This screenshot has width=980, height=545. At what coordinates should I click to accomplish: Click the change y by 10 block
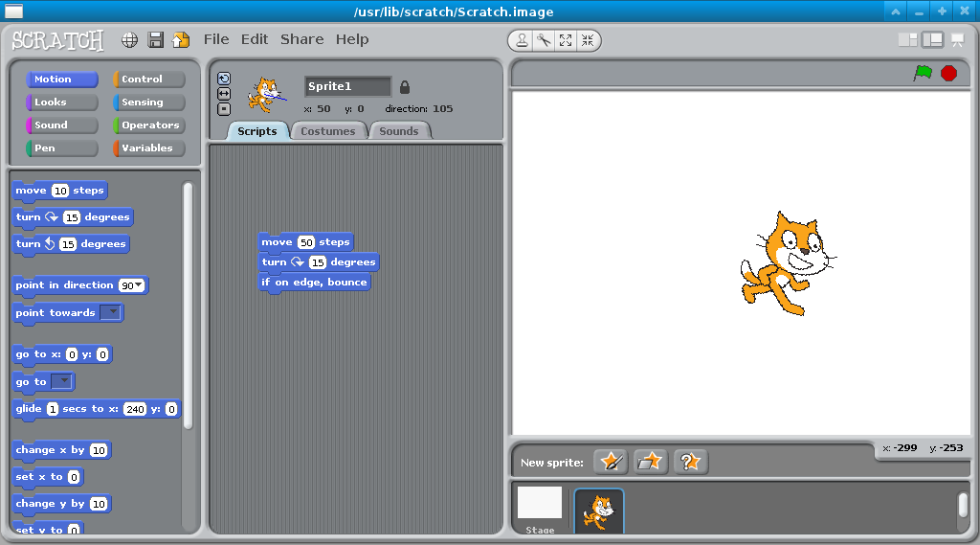coord(62,504)
